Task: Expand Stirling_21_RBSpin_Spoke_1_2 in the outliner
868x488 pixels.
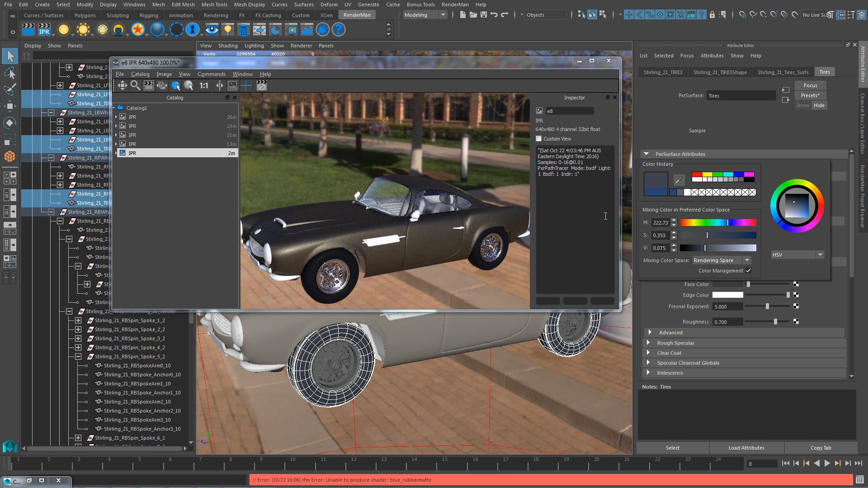Action: 78,320
